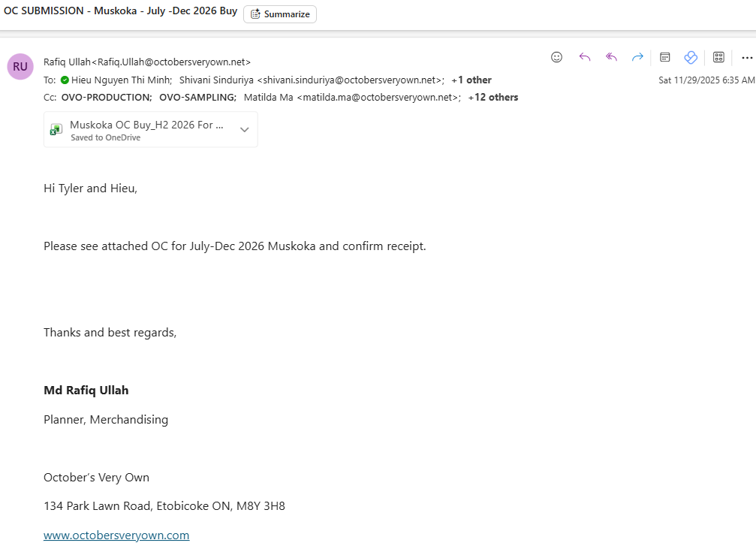
Task: Click the Reply arrow icon
Action: (x=584, y=57)
